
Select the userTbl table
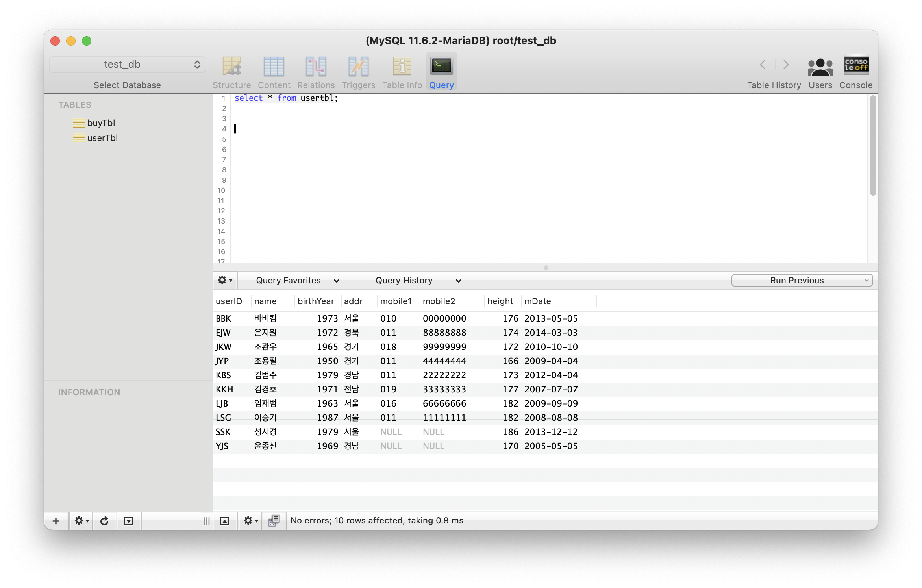click(102, 138)
